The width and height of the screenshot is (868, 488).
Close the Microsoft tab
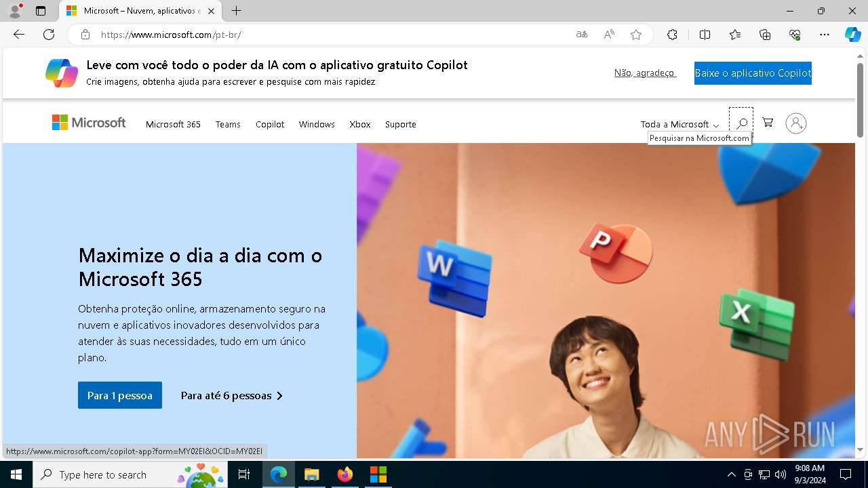(212, 11)
